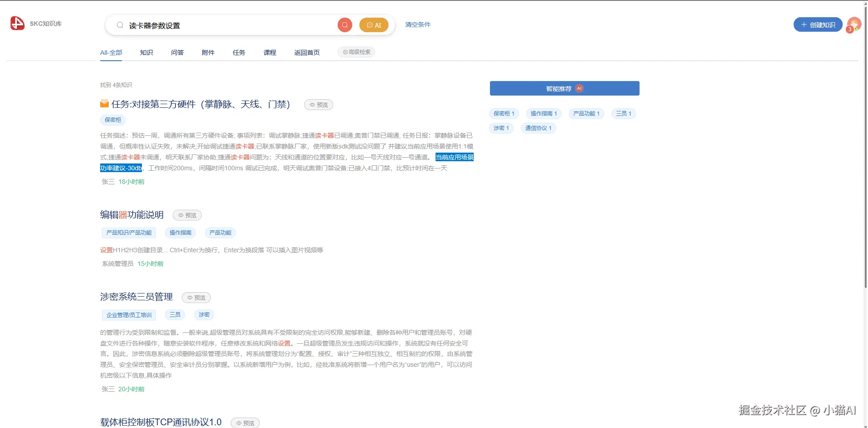The width and height of the screenshot is (868, 428).
Task: Click the AI icon on 智能推荐 button
Action: 580,88
